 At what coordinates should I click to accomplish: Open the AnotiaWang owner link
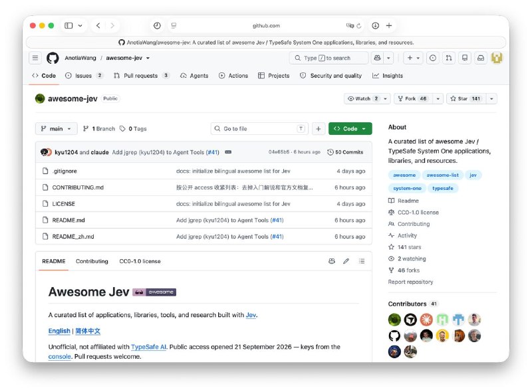80,58
